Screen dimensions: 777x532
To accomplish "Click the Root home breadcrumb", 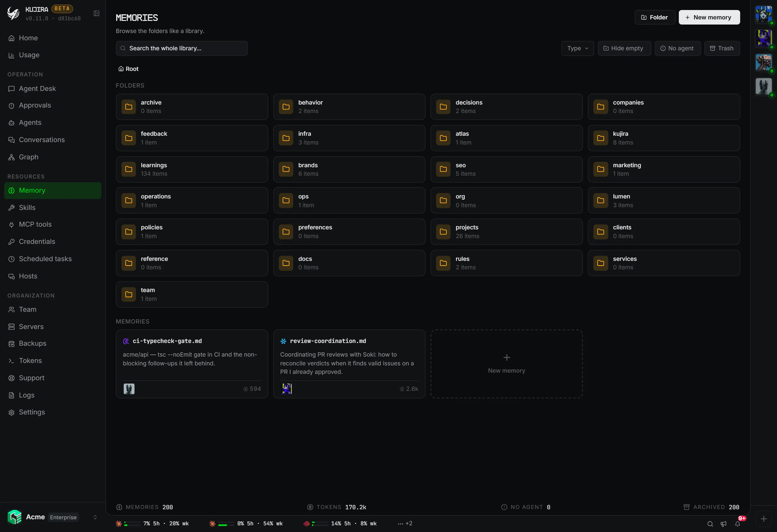I will click(128, 69).
